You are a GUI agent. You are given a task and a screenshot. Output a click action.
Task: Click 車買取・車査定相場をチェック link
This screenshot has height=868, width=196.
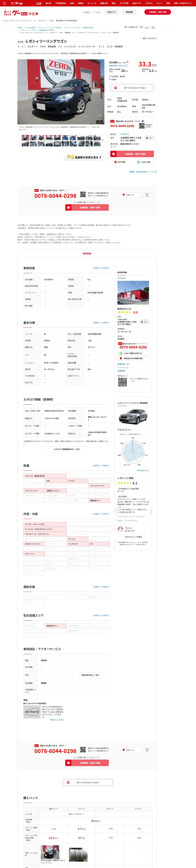(143, 172)
